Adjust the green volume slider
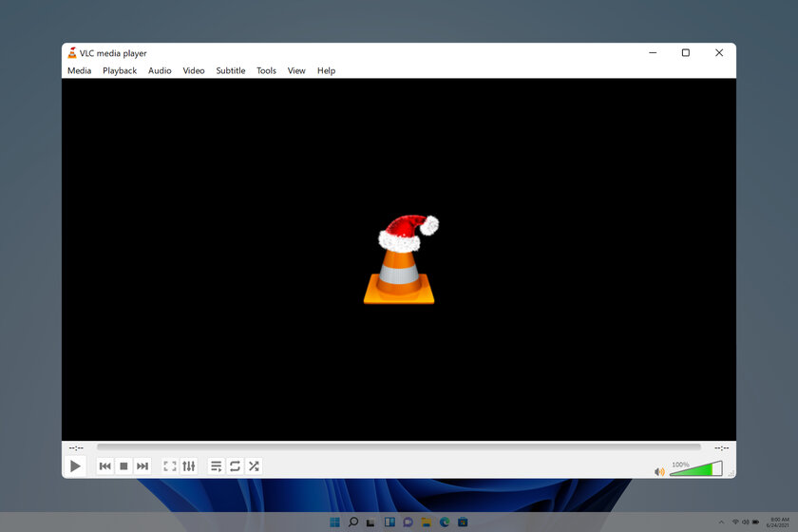The height and width of the screenshot is (532, 798). tap(695, 469)
